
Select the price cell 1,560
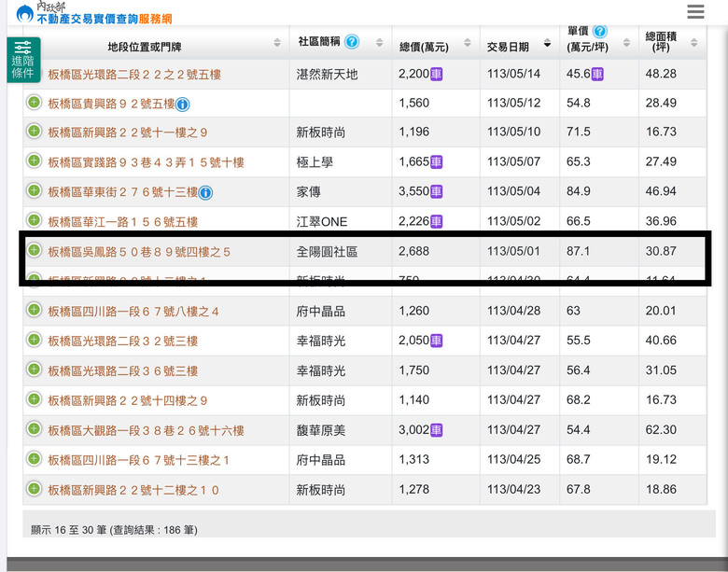coord(414,103)
